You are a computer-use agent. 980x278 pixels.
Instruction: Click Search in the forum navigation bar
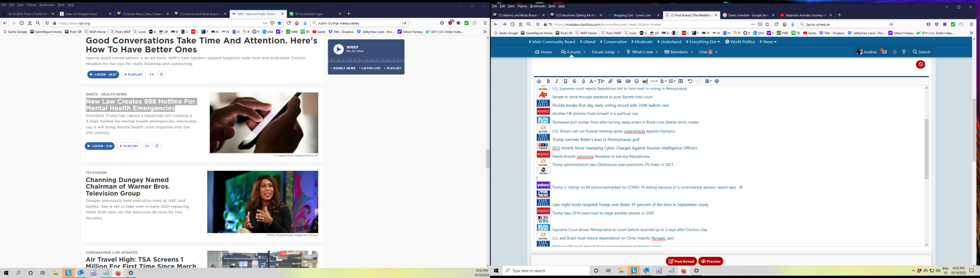[x=921, y=52]
